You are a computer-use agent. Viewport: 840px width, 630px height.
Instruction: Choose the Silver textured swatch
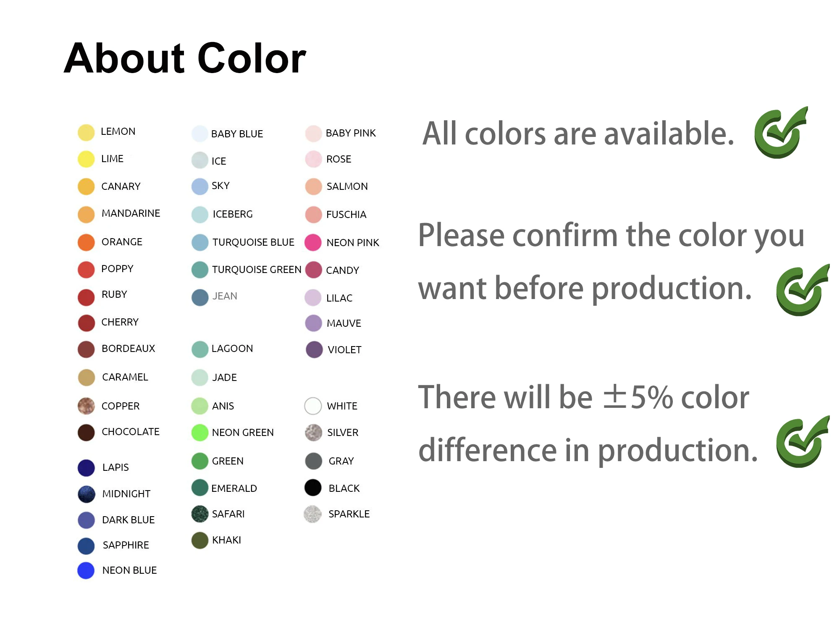click(x=313, y=433)
